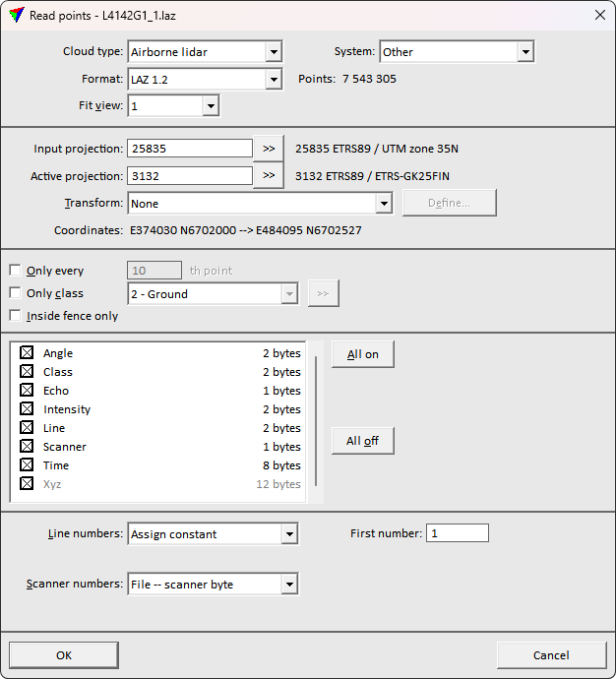Uncheck the Echo attribute
This screenshot has width=616, height=679.
pyautogui.click(x=27, y=390)
